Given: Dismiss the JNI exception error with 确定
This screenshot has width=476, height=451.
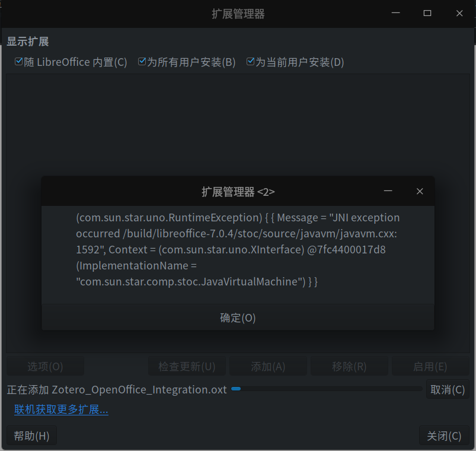Looking at the screenshot, I should (x=237, y=317).
